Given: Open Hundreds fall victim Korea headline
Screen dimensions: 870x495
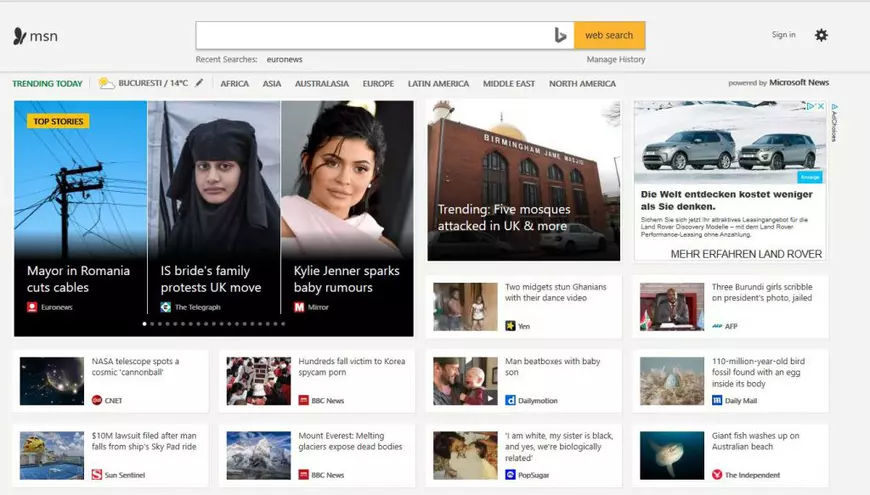Looking at the screenshot, I should [x=352, y=366].
